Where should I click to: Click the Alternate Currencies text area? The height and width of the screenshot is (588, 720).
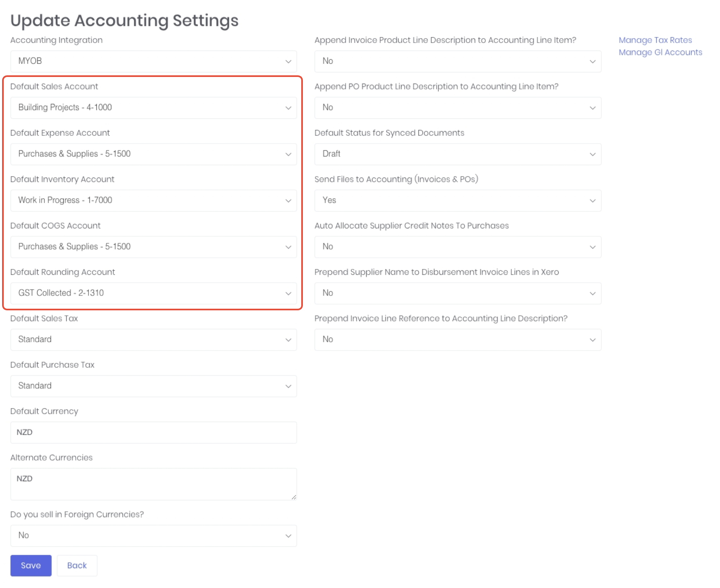click(x=154, y=484)
